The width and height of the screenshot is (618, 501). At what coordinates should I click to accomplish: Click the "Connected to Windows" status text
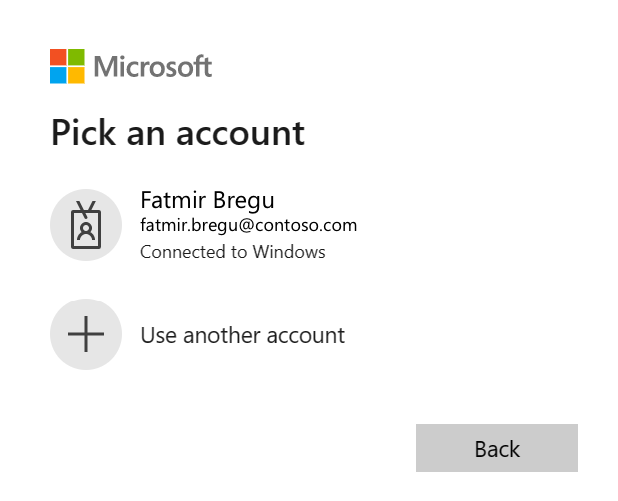232,252
